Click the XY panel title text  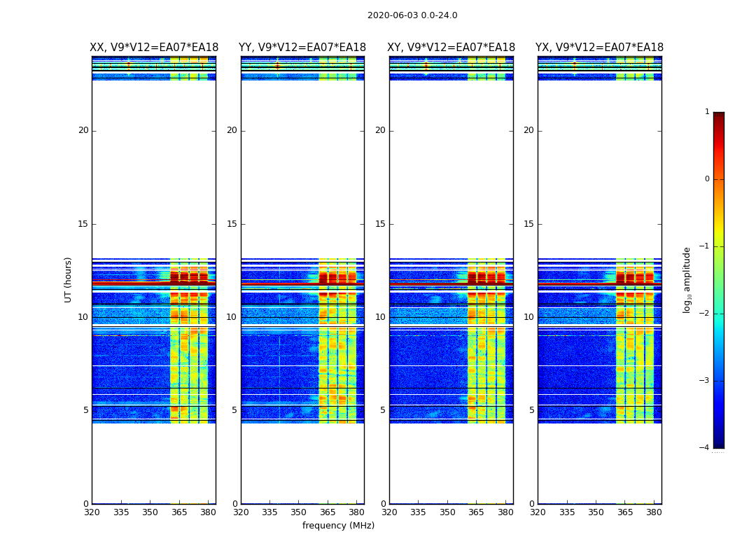click(x=451, y=48)
